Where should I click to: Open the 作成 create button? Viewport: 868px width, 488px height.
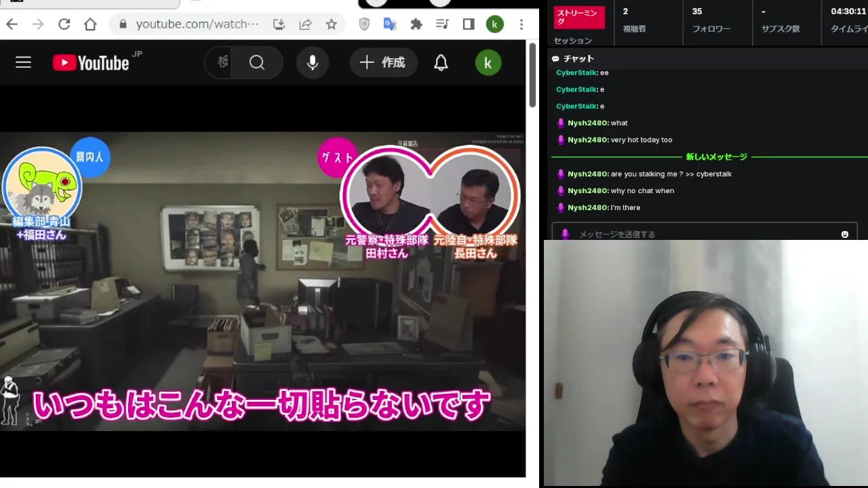383,62
